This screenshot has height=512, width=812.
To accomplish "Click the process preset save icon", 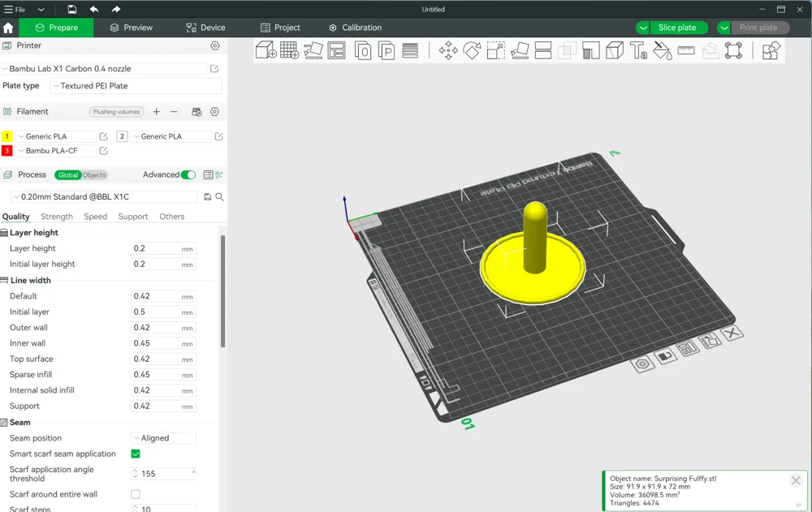I will pos(208,196).
